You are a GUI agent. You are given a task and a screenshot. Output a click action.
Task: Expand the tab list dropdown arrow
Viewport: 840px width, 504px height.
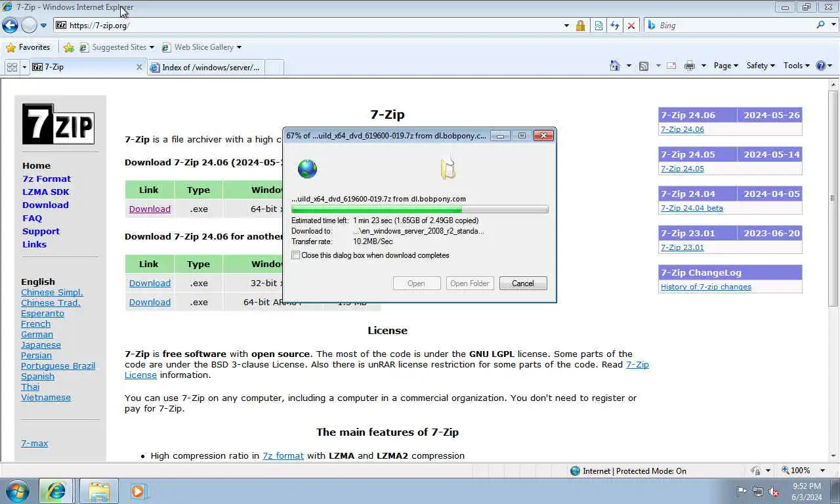tap(24, 67)
